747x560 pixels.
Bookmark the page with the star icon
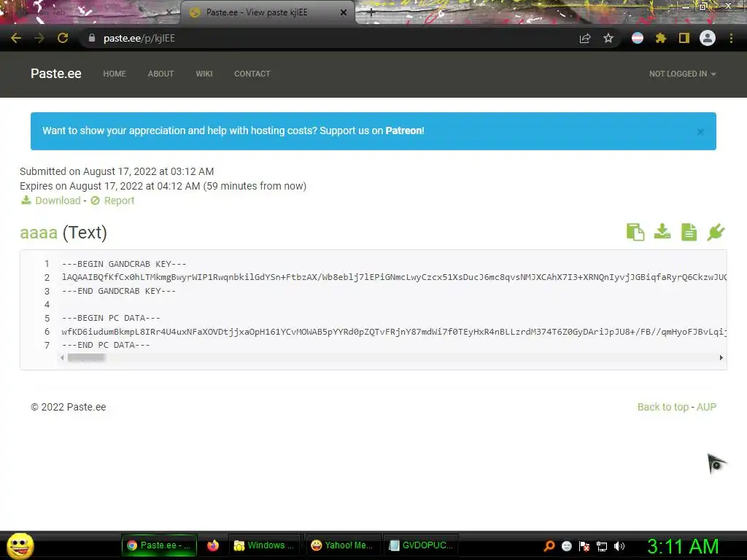(x=608, y=38)
